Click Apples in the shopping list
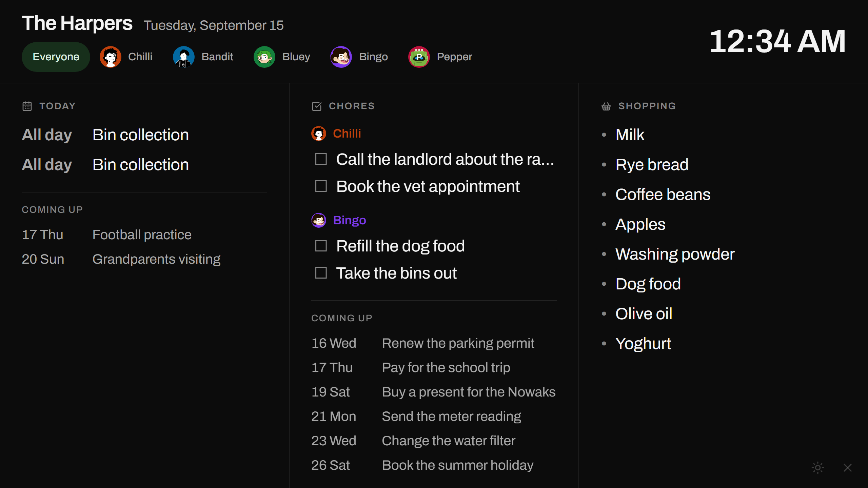Image resolution: width=868 pixels, height=488 pixels. 640,224
